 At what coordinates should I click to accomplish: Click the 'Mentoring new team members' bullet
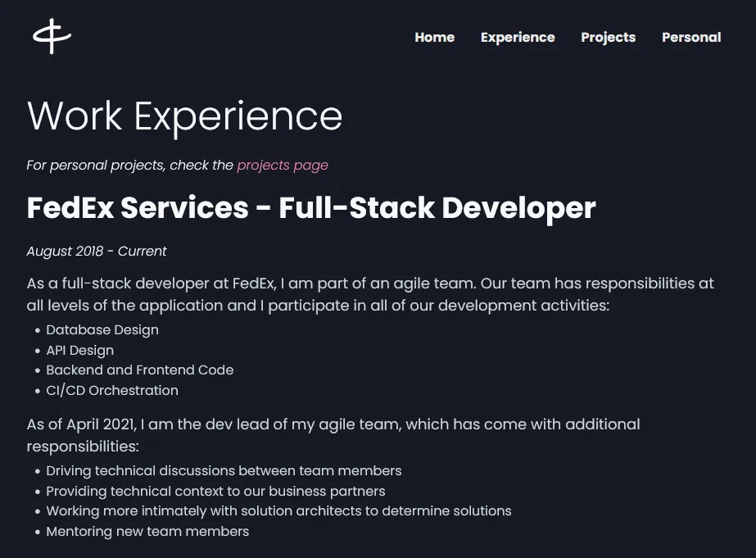pos(147,531)
